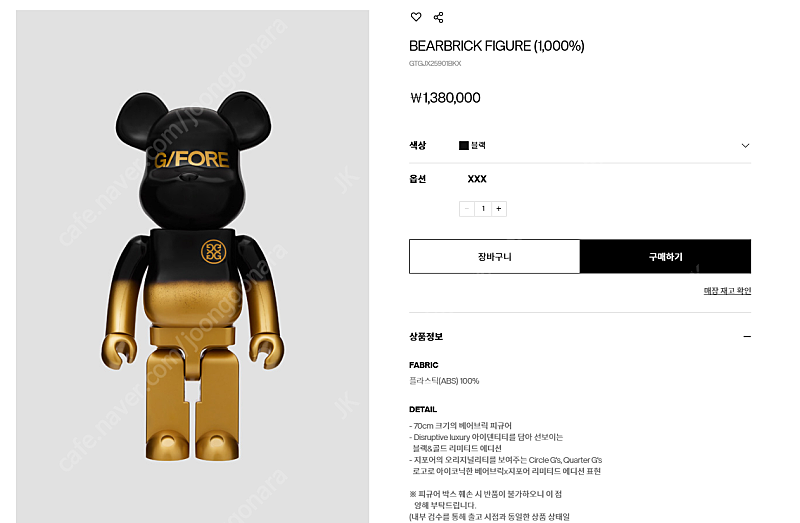
Task: Decrease quantity with the minus button
Action: pyautogui.click(x=467, y=209)
